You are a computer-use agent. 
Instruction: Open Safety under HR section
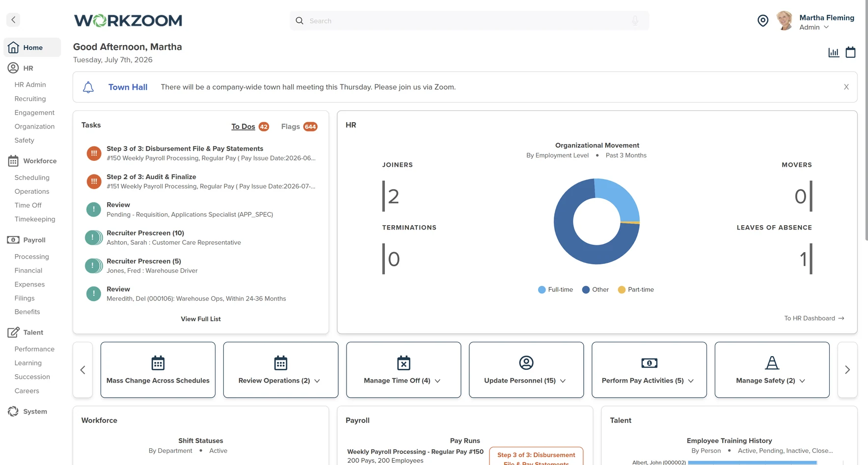(24, 140)
